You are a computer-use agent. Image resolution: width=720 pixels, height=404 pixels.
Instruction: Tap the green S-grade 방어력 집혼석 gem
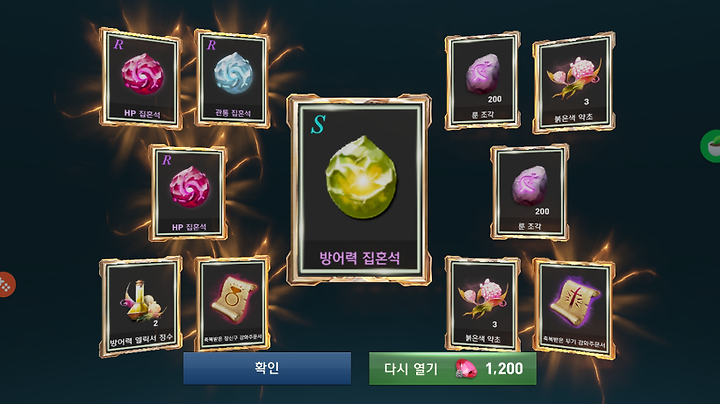click(361, 177)
